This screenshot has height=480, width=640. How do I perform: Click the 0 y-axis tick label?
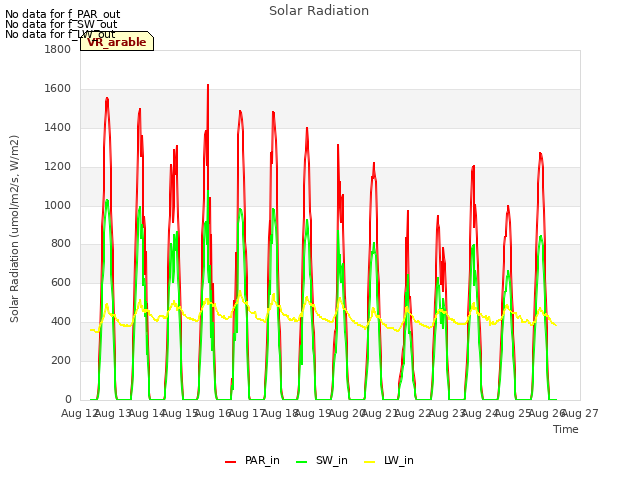click(68, 399)
